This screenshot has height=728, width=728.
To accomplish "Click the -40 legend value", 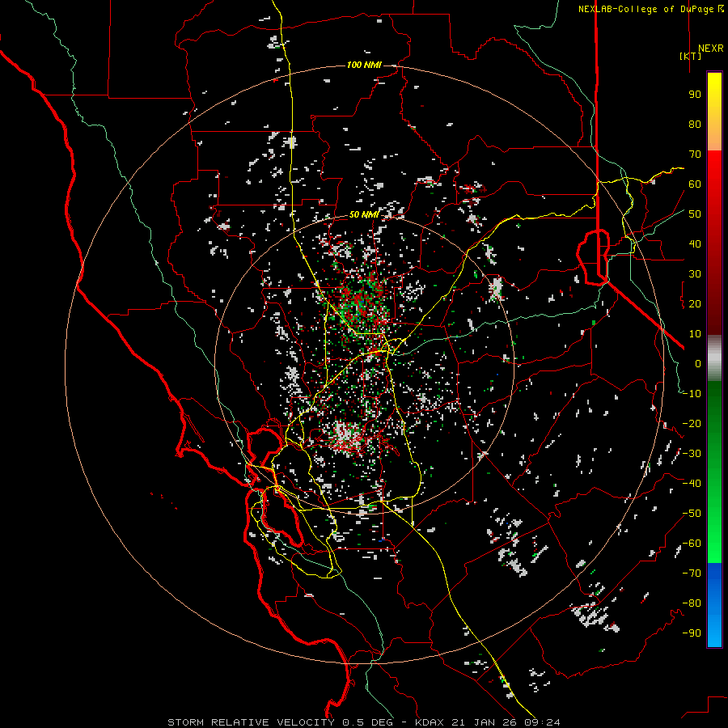I will pyautogui.click(x=692, y=484).
